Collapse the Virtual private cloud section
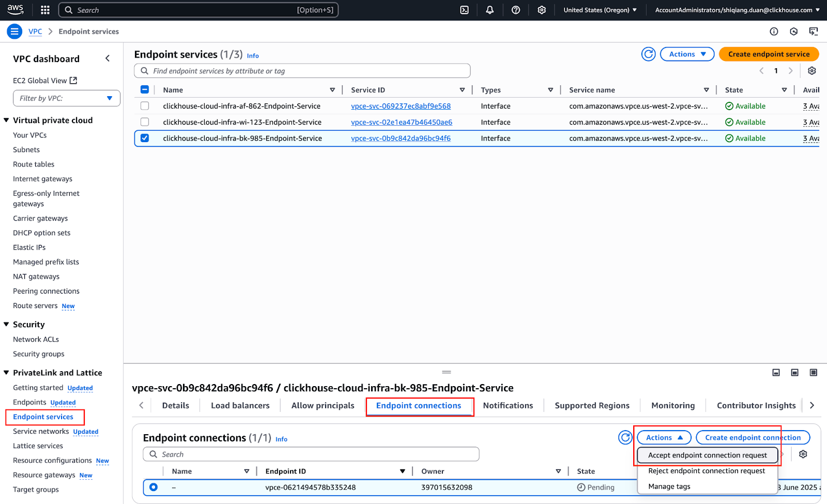This screenshot has height=504, width=827. (6, 120)
